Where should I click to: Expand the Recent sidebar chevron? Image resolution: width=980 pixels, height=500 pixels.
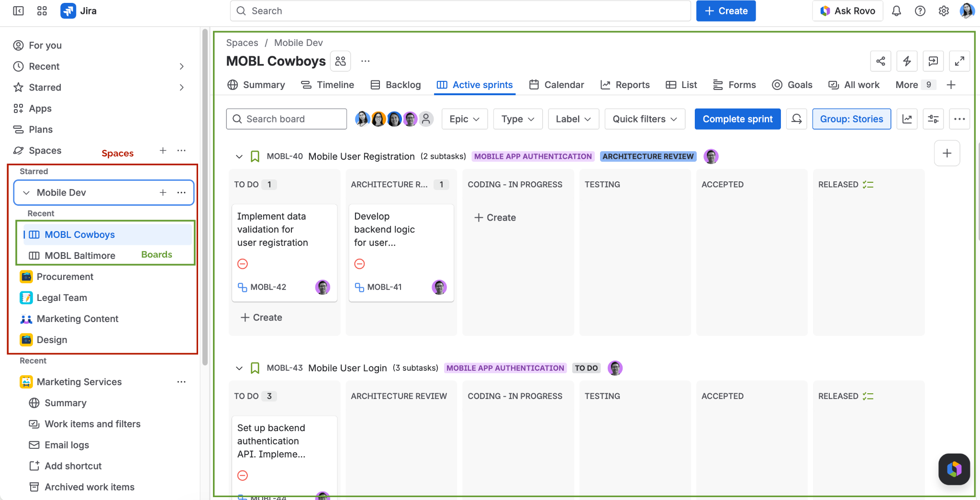[x=182, y=67]
